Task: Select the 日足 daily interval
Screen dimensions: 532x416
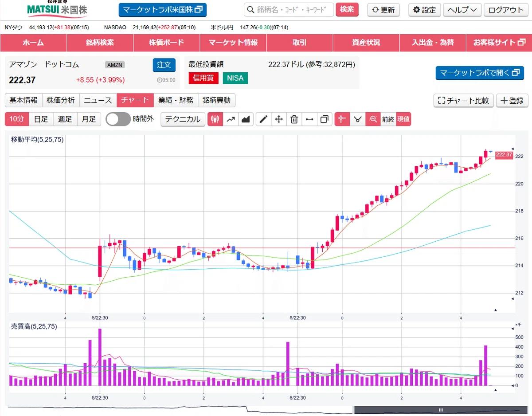Action: click(x=41, y=119)
